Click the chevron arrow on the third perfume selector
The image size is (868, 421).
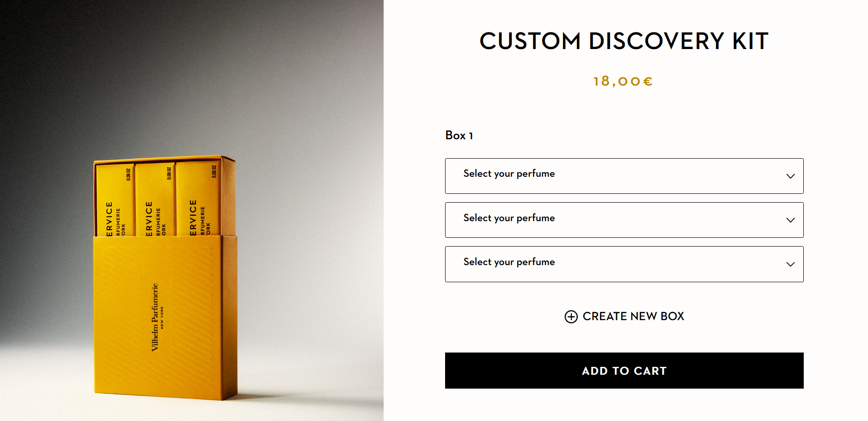[x=790, y=264]
